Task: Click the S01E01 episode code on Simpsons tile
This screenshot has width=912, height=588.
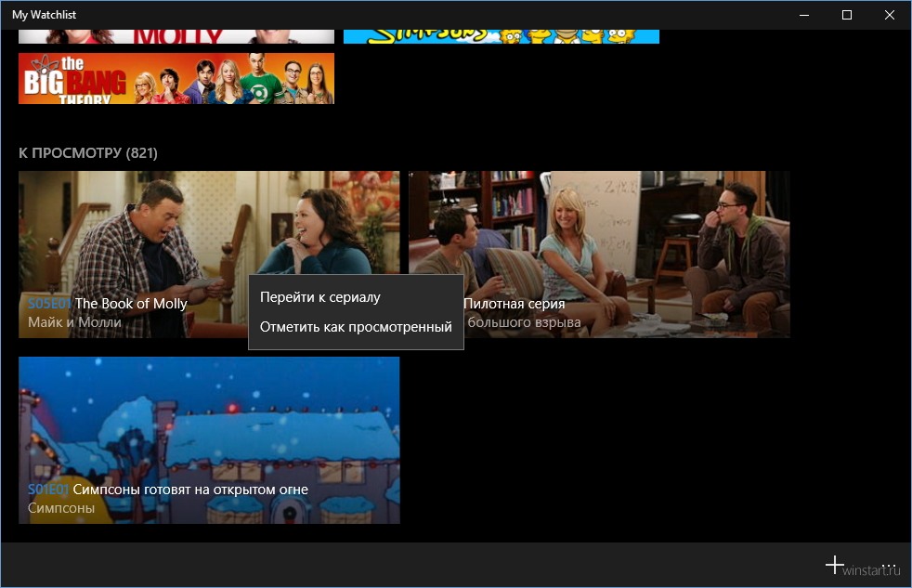Action: pos(48,490)
